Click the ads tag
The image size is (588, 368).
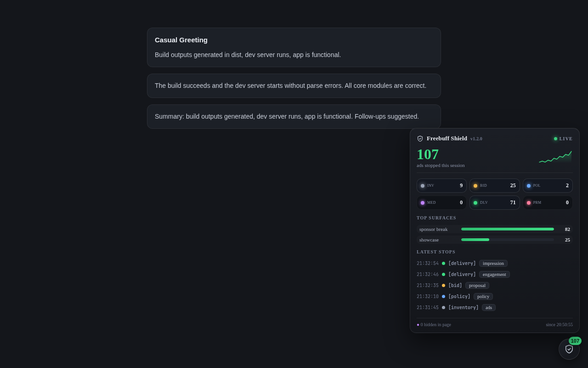[489, 307]
